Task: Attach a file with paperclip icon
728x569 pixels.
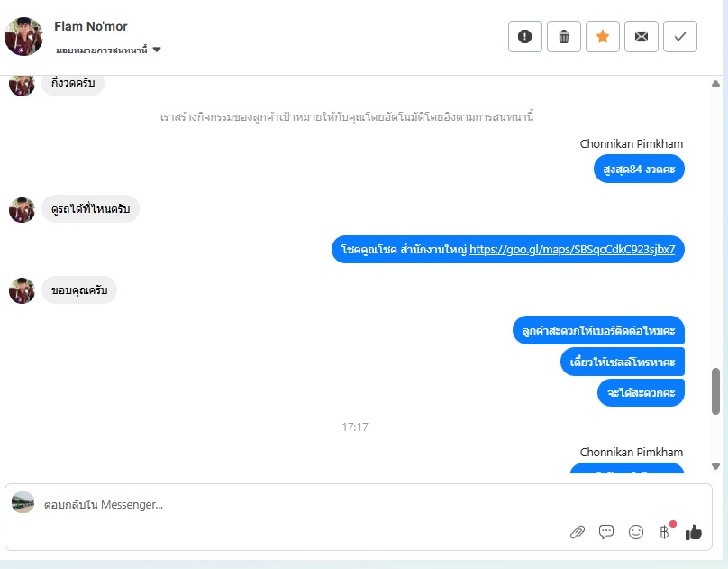Action: tap(578, 532)
